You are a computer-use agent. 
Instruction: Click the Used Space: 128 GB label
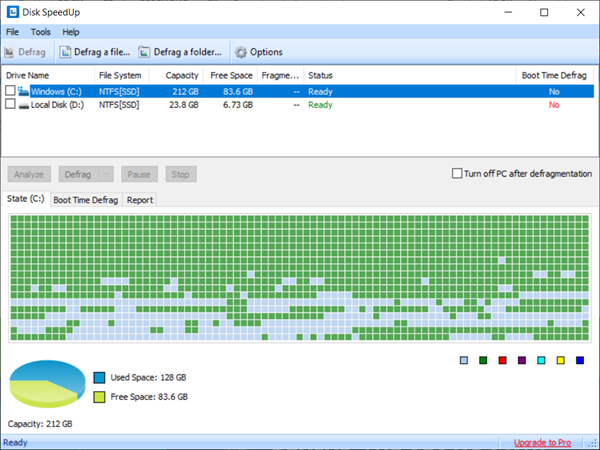(148, 378)
